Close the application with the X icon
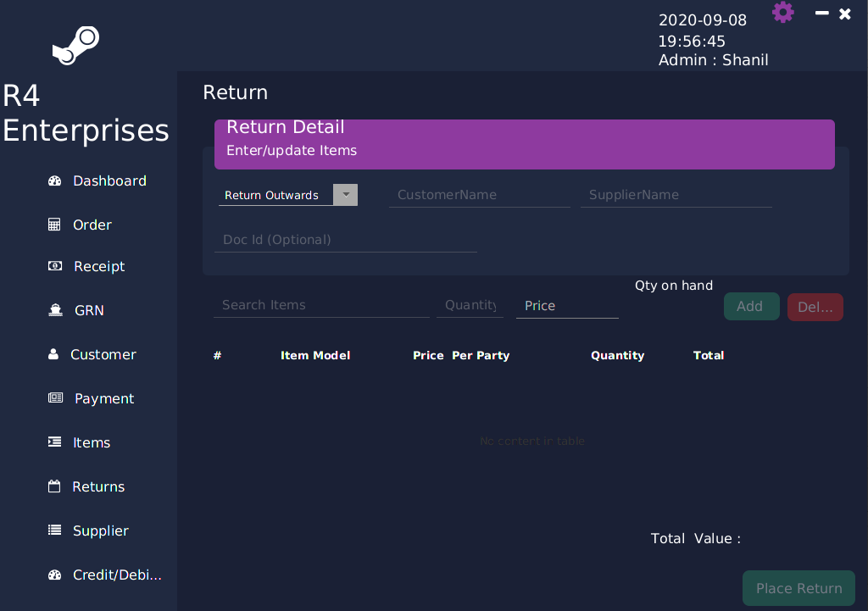Screen dimensions: 868x611 845,14
